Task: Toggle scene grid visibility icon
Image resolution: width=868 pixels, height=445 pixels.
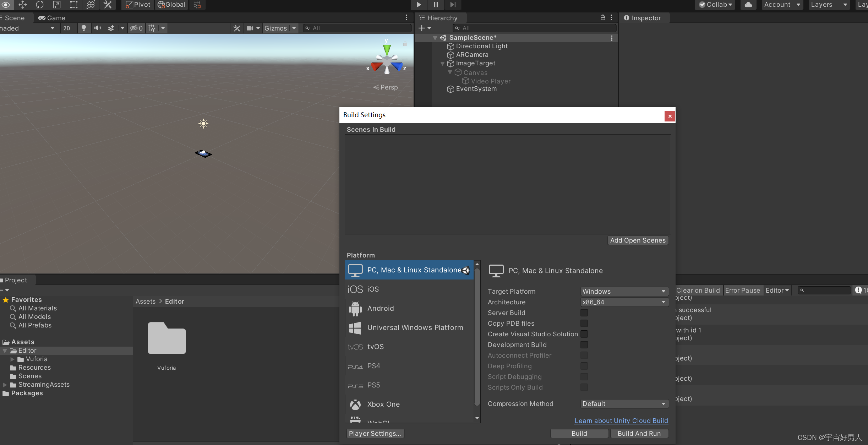Action: 152,28
